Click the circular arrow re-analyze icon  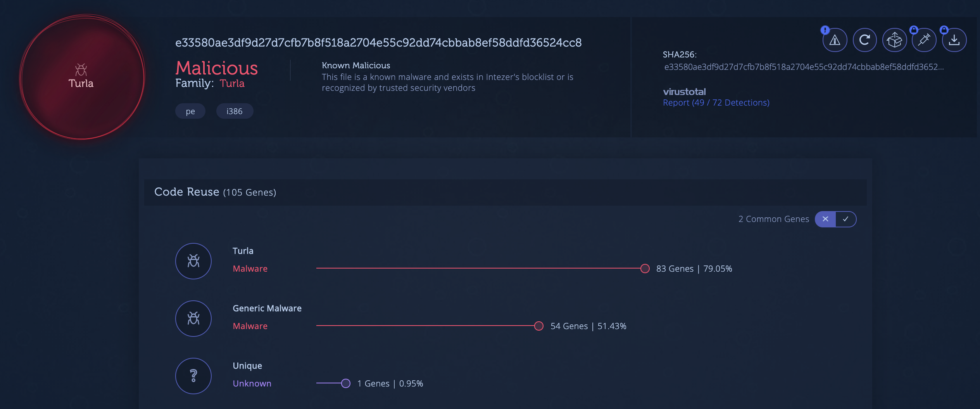coord(864,40)
